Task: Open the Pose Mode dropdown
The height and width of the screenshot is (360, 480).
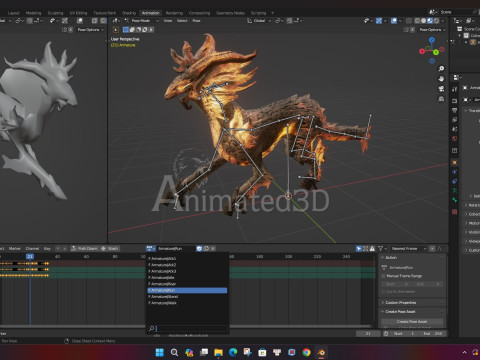Action: [142, 21]
